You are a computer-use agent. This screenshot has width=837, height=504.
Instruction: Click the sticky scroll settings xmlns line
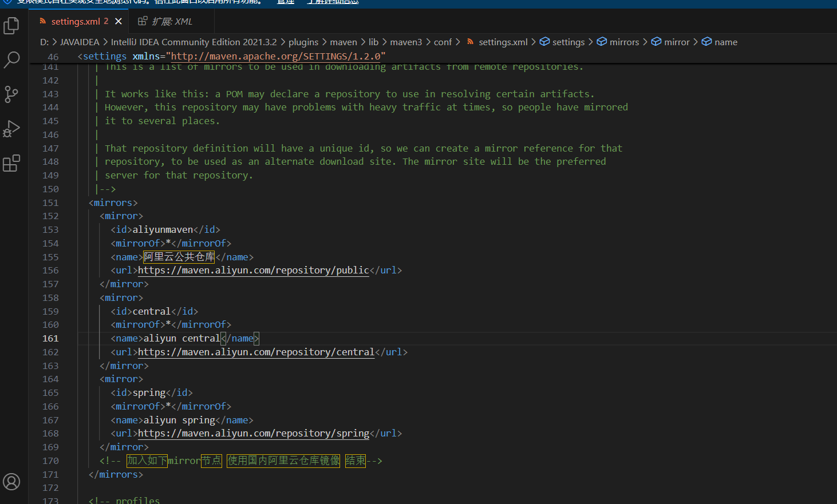coord(232,56)
